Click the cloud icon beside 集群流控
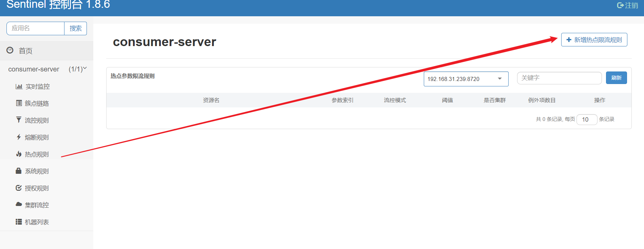644x249 pixels. click(x=19, y=204)
